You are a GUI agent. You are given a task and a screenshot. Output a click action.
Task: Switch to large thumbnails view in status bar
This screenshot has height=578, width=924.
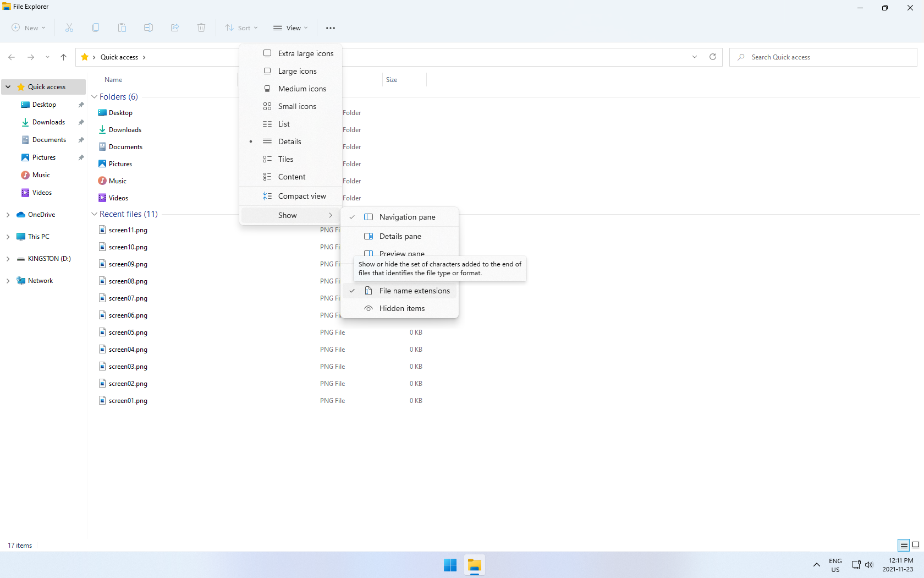916,545
